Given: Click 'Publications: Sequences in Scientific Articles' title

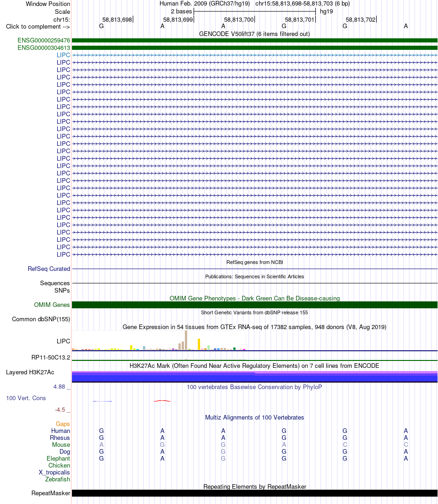Looking at the screenshot, I should [x=255, y=276].
